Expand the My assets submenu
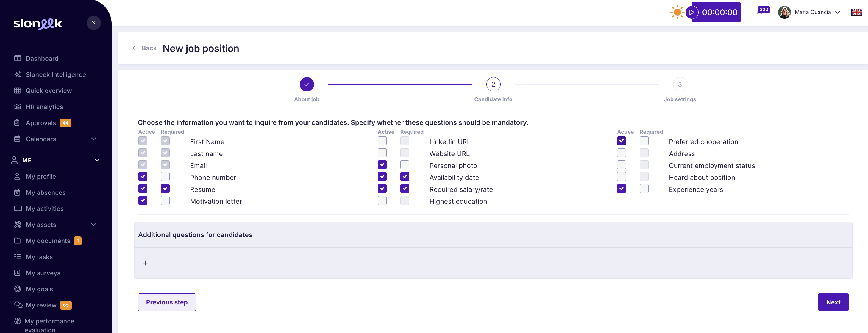 94,225
